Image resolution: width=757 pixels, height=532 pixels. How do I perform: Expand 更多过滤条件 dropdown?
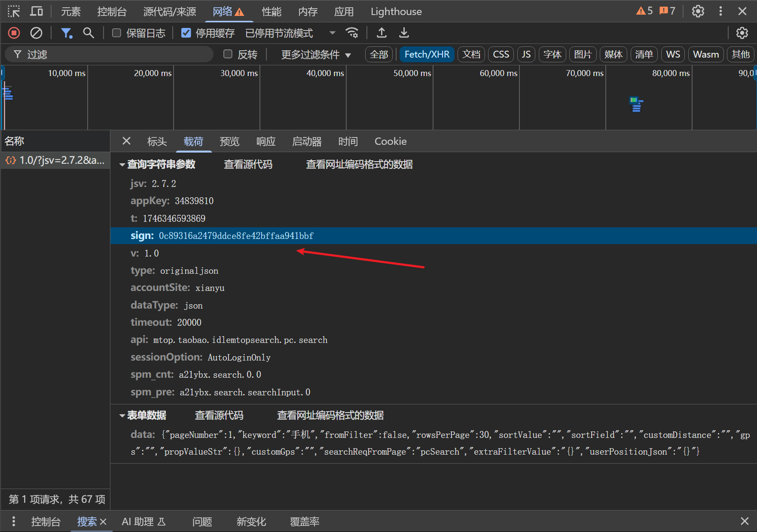click(316, 55)
